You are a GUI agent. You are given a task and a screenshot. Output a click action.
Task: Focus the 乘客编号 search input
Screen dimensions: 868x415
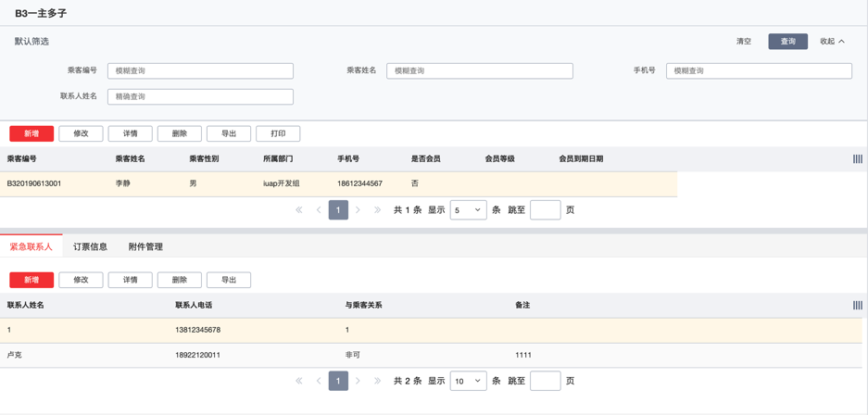point(200,70)
